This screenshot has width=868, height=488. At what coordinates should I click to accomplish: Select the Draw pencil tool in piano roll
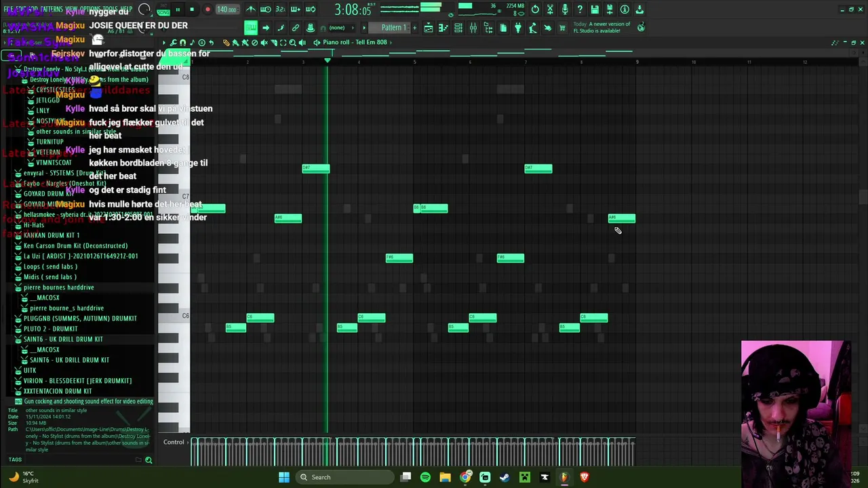(226, 43)
